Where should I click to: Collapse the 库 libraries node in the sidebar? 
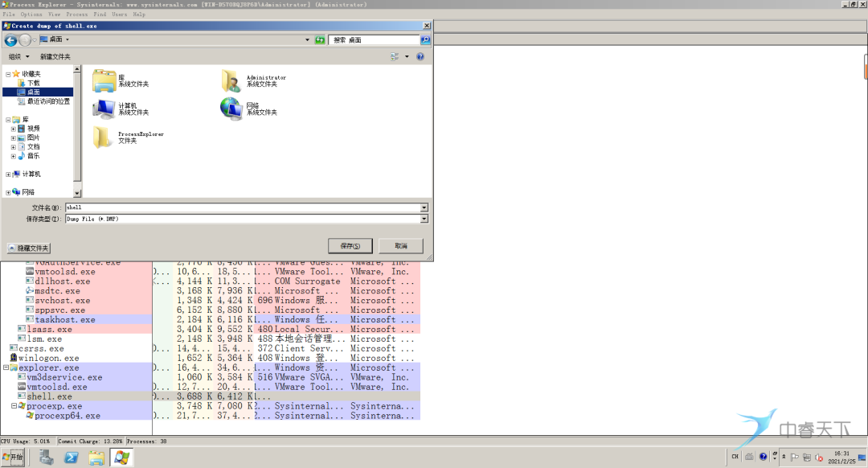coord(8,120)
